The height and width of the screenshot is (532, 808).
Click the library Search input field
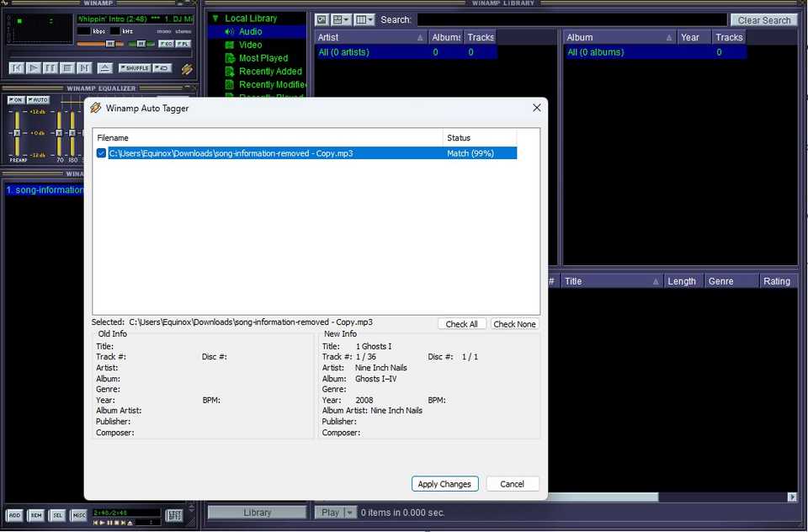click(x=571, y=19)
